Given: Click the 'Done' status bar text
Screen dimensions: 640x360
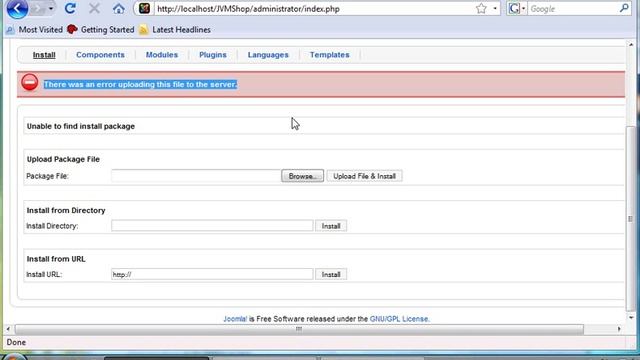Looking at the screenshot, I should (x=16, y=342).
